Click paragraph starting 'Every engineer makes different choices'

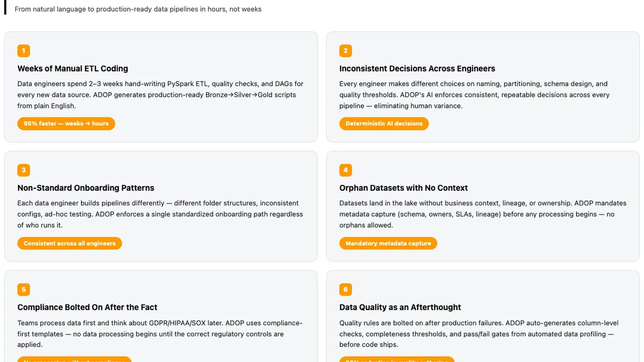pyautogui.click(x=475, y=95)
